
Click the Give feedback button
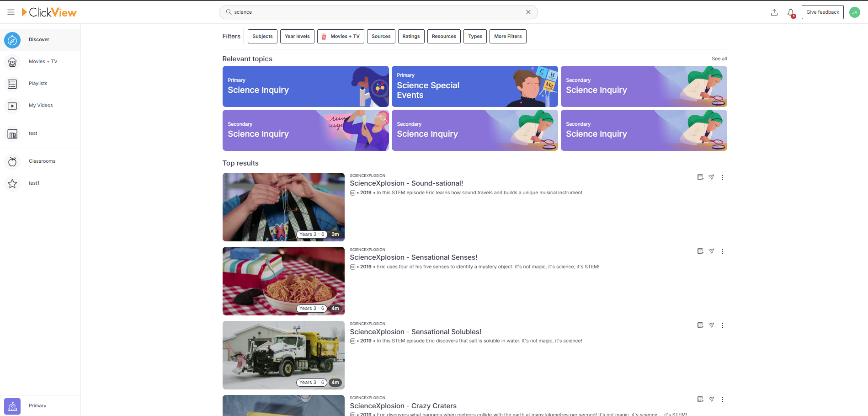[x=822, y=12]
